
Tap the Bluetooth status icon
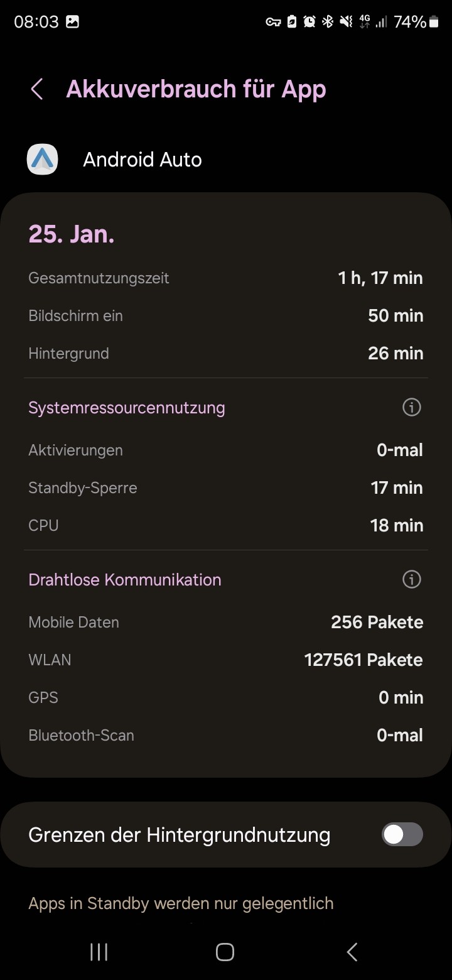[327, 22]
